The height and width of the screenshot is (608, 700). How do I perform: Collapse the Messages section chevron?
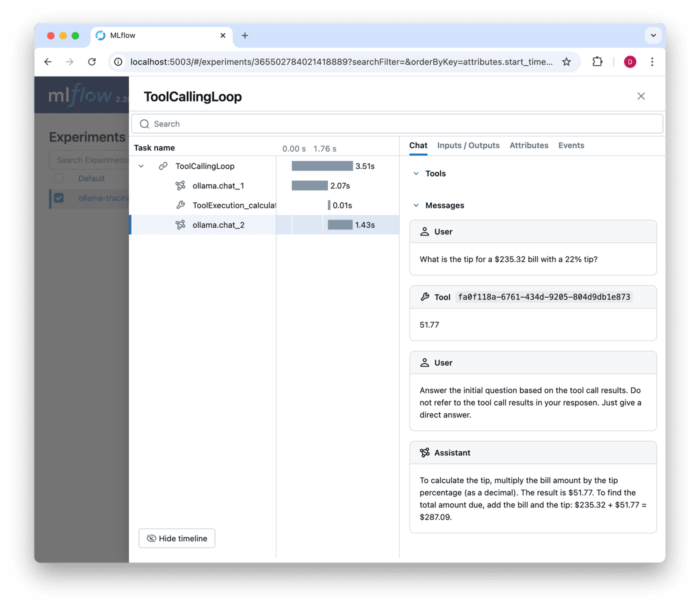click(416, 205)
